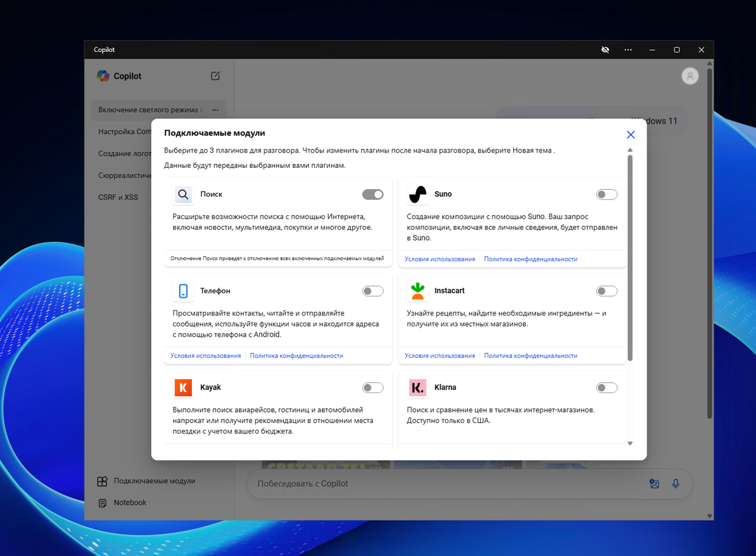756x556 pixels.
Task: Click the 'Отключение Поиск приведет' notice text
Action: (277, 259)
